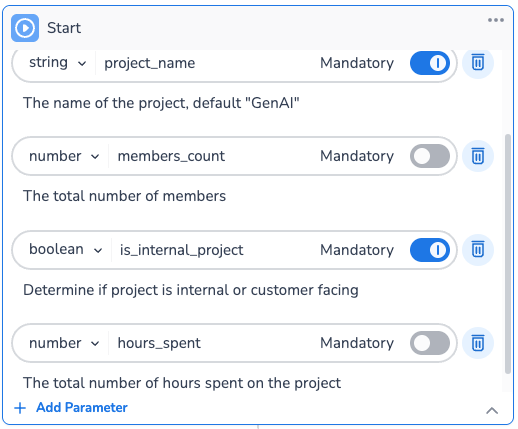The width and height of the screenshot is (518, 429).
Task: Open the three-dot more options menu
Action: tap(496, 20)
